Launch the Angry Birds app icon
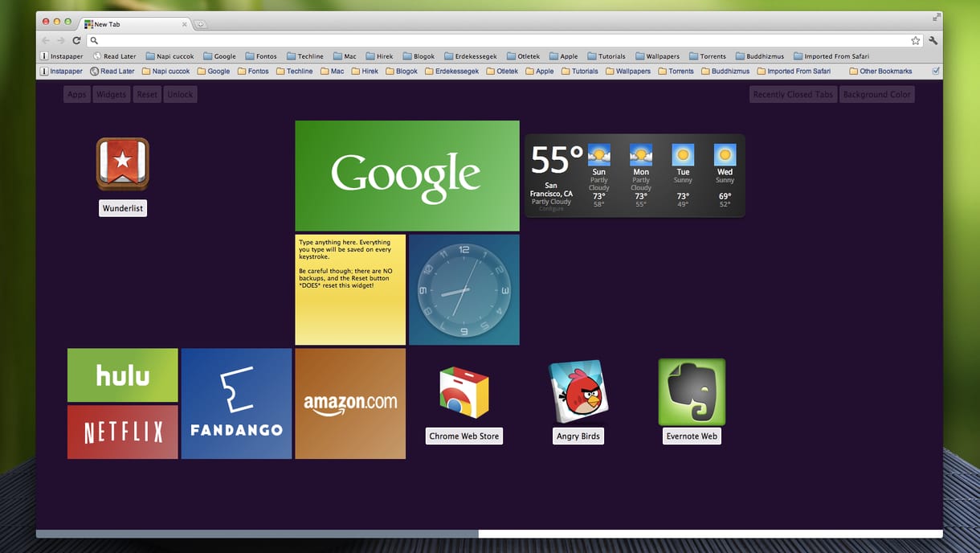Image resolution: width=980 pixels, height=553 pixels. tap(578, 391)
